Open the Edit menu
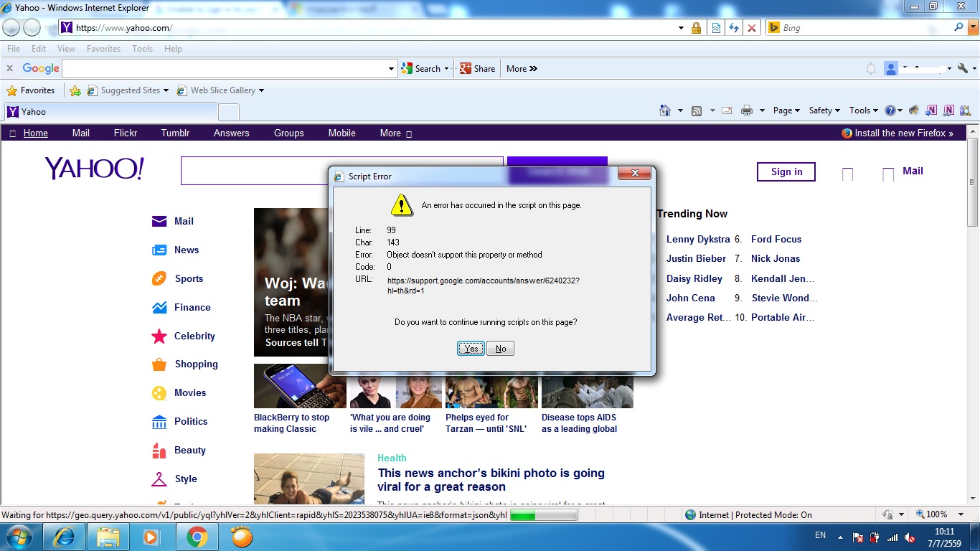The image size is (980, 551). (x=39, y=49)
